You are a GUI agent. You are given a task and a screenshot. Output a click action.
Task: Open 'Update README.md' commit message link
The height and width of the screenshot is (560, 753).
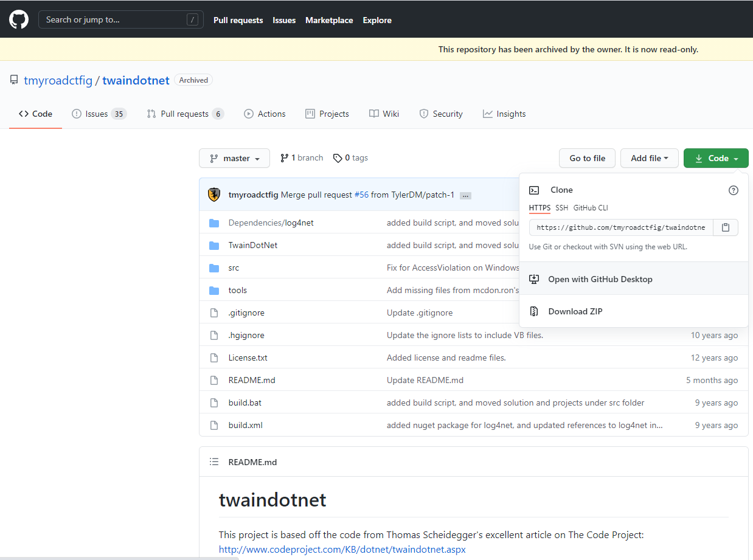pyautogui.click(x=425, y=380)
